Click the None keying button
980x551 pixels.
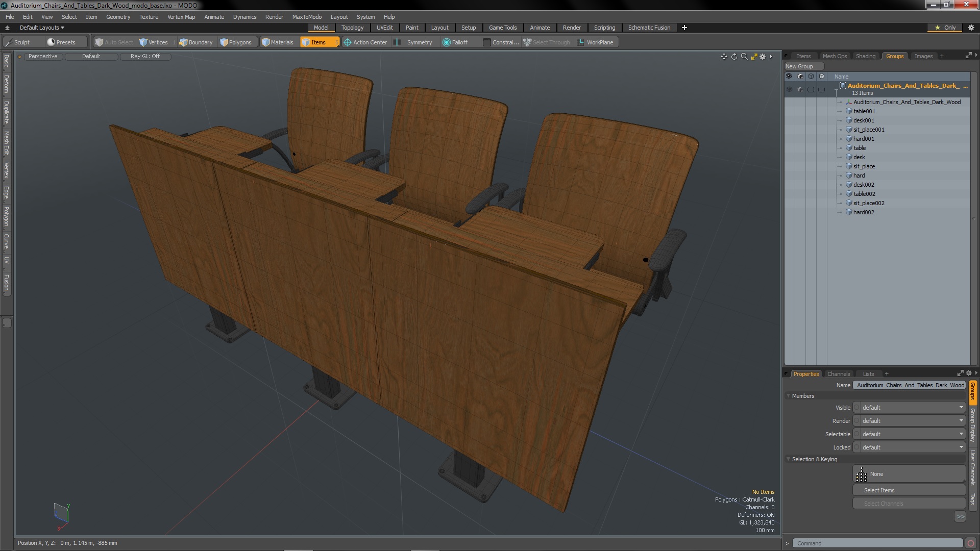[909, 474]
